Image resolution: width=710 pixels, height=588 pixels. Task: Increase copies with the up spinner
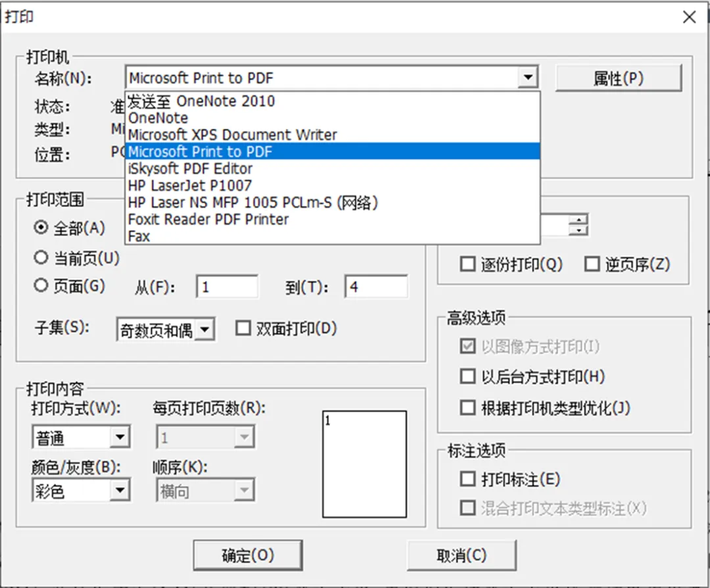click(579, 219)
